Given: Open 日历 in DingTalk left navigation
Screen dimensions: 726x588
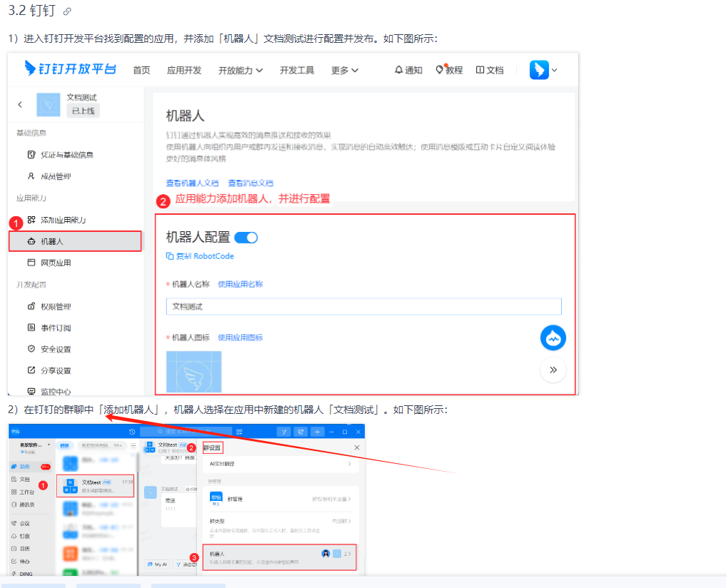Looking at the screenshot, I should [x=21, y=549].
